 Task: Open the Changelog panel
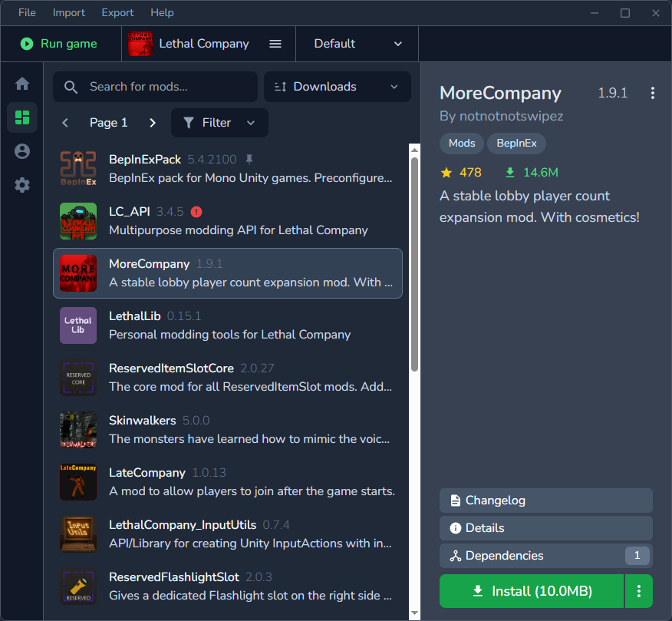[546, 500]
